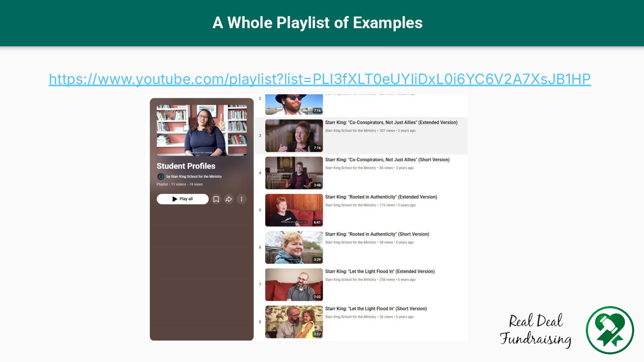This screenshot has height=362, width=644.
Task: Open the three-dot more options menu
Action: [x=241, y=199]
